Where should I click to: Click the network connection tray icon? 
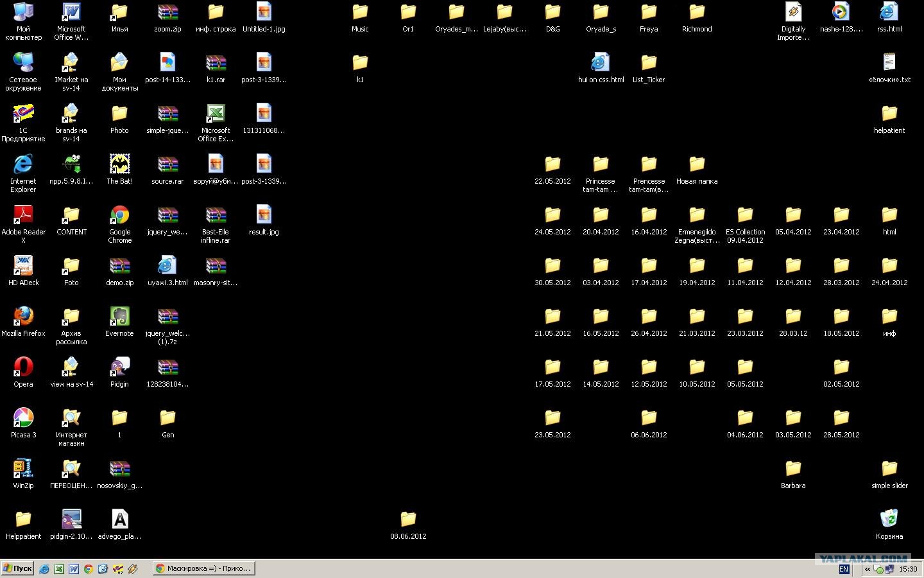click(889, 569)
